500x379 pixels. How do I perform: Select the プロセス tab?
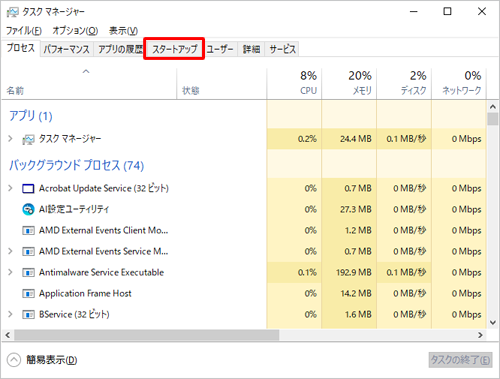click(x=21, y=48)
